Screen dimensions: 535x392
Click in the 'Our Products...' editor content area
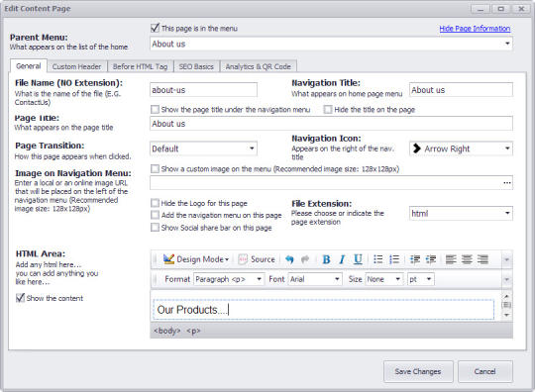pyautogui.click(x=323, y=310)
